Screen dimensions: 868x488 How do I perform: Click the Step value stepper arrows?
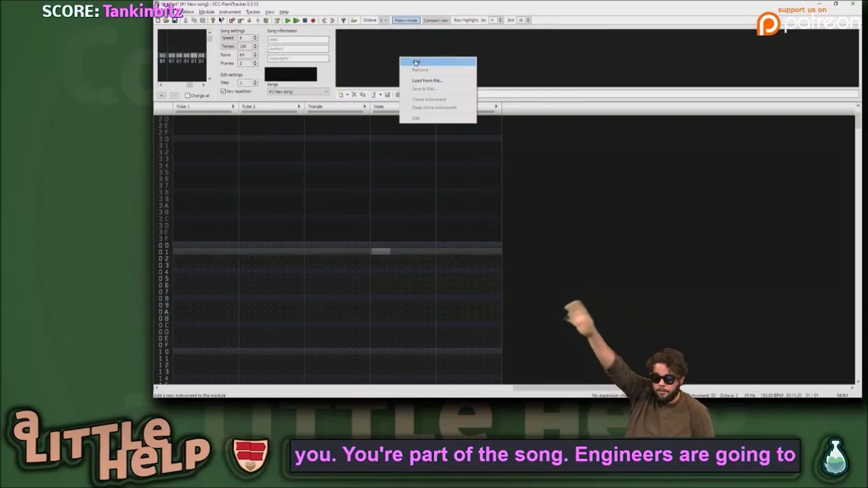click(x=255, y=83)
